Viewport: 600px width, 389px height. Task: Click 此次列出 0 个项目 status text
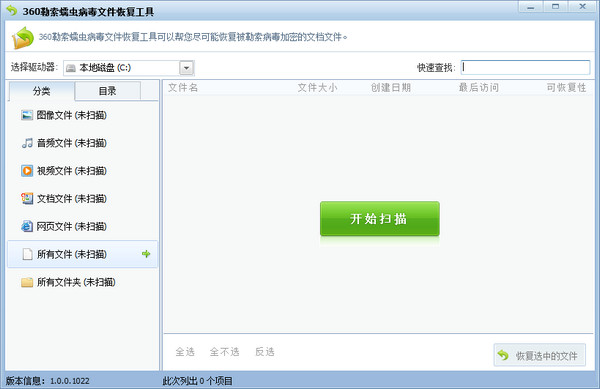[x=197, y=381]
